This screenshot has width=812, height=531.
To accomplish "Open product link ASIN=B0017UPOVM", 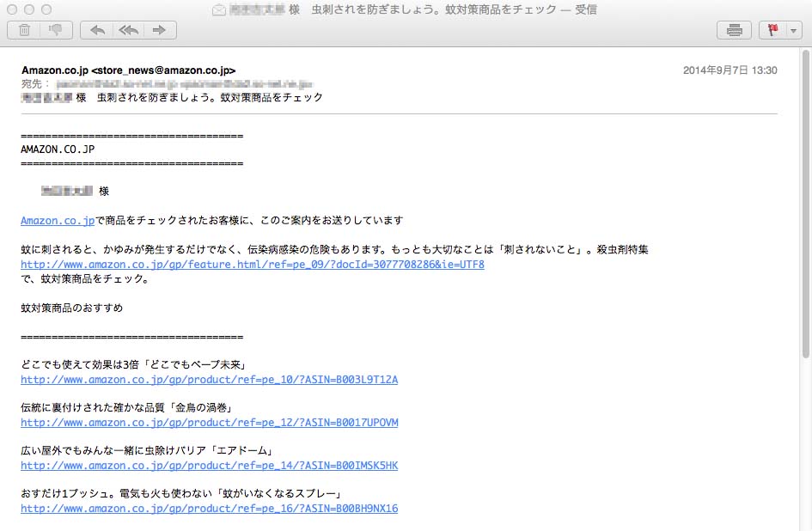I will pyautogui.click(x=209, y=423).
